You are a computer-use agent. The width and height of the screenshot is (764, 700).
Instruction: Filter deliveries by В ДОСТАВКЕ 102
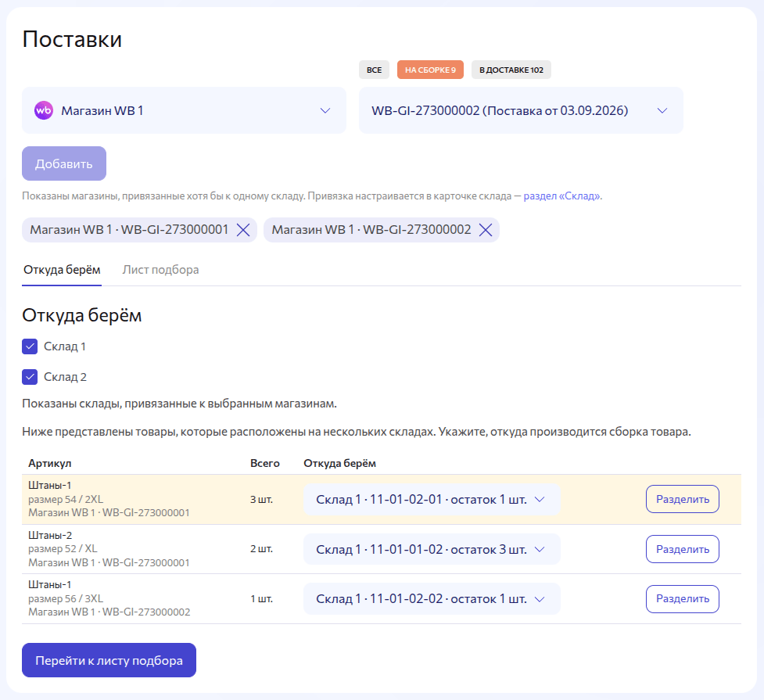tap(511, 70)
